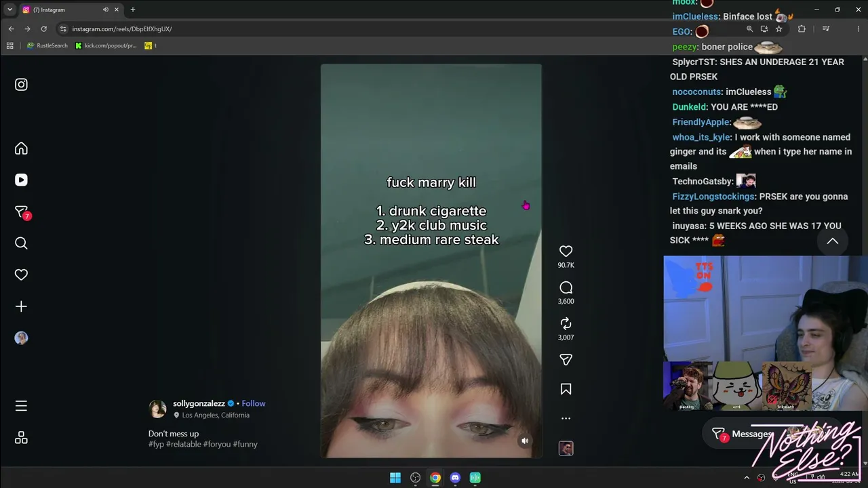Open the browser Extensions puzzle icon

(802, 29)
